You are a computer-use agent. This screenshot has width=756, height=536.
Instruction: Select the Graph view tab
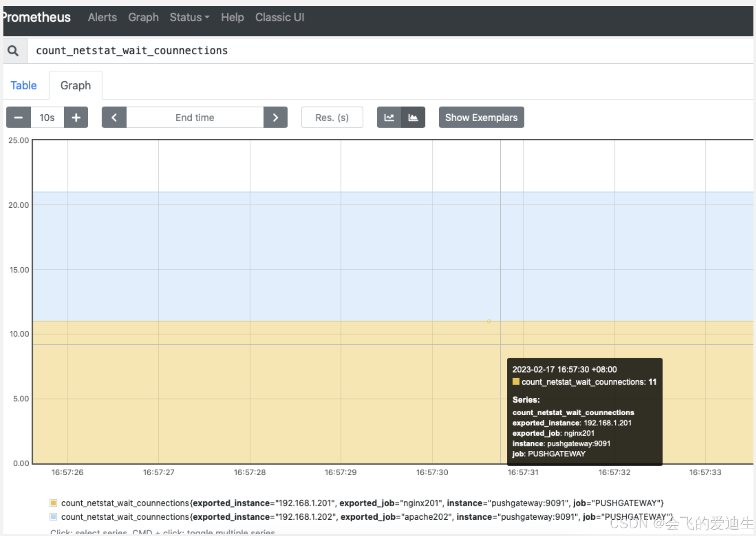[x=76, y=85]
